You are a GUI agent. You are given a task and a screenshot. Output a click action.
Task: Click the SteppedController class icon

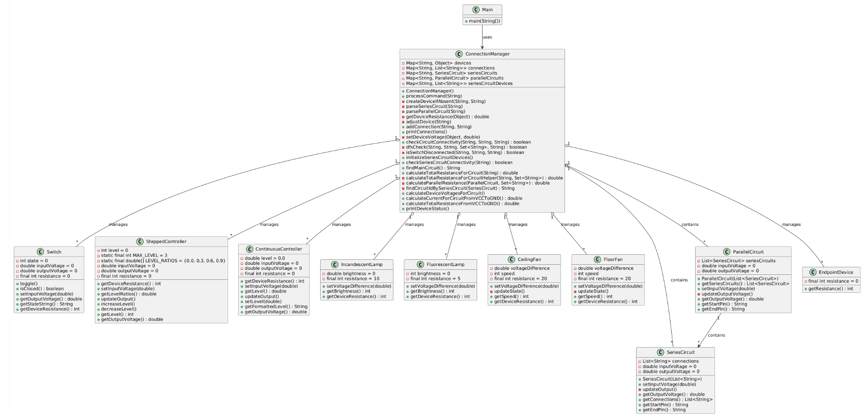[140, 242]
